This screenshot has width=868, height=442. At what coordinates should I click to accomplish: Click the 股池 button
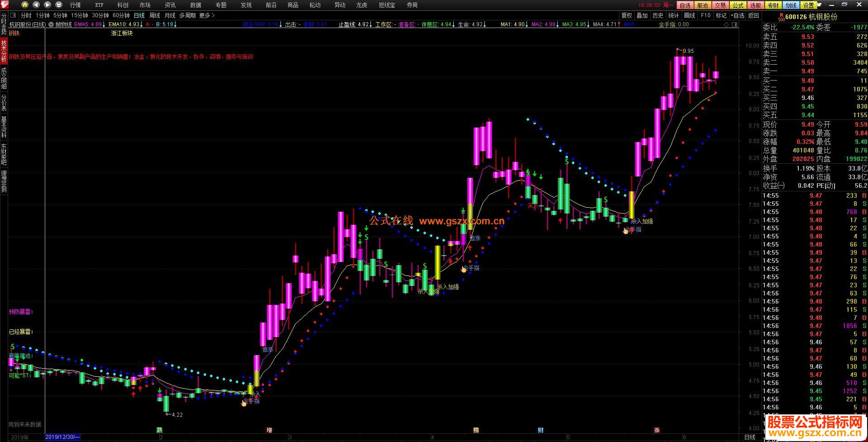pos(702,5)
